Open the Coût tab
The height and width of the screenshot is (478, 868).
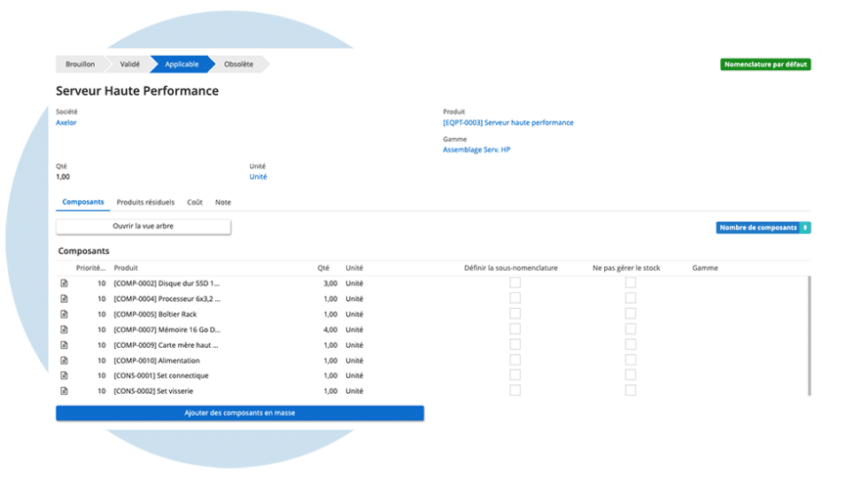(x=195, y=203)
